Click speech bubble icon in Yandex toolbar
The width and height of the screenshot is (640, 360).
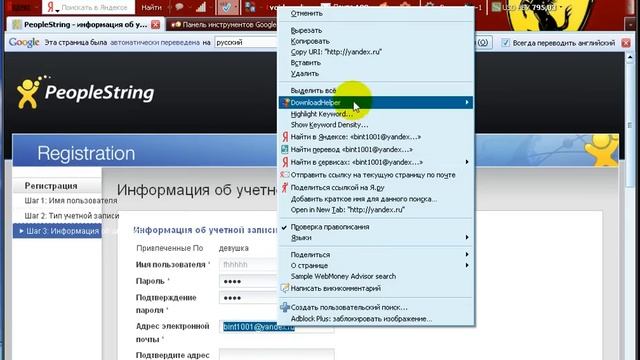pos(180,7)
